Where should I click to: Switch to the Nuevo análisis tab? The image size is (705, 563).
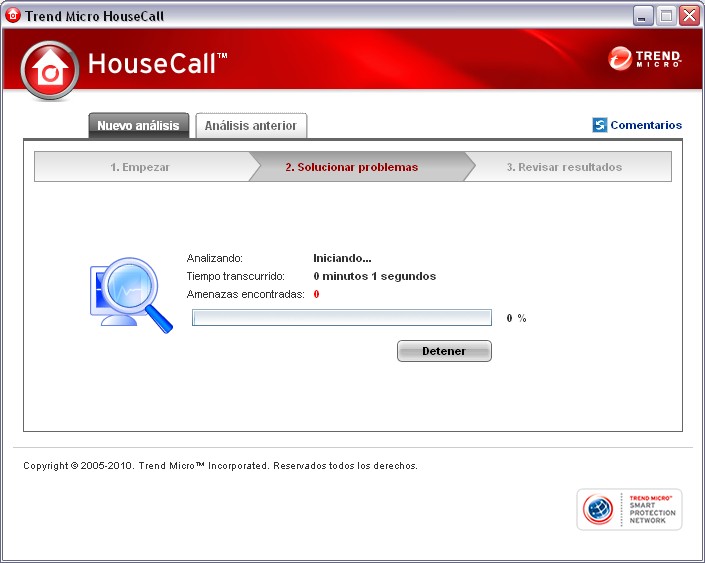coord(138,125)
